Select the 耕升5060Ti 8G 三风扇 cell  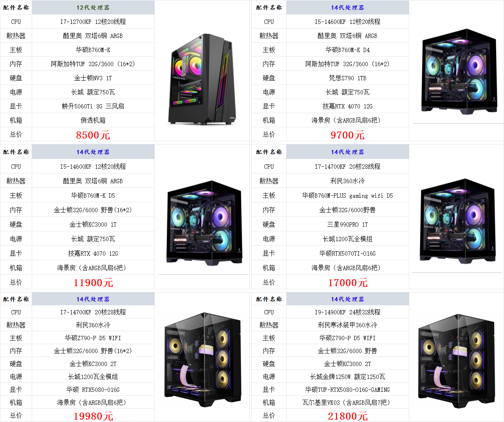[x=93, y=106]
